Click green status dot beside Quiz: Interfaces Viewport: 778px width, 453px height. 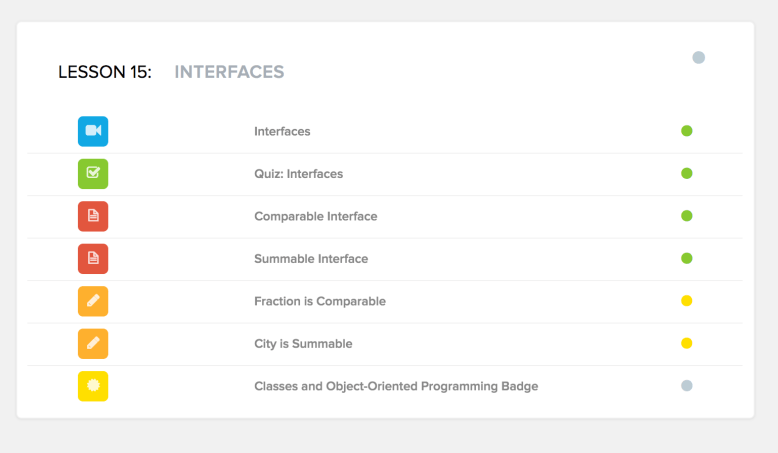click(x=687, y=173)
